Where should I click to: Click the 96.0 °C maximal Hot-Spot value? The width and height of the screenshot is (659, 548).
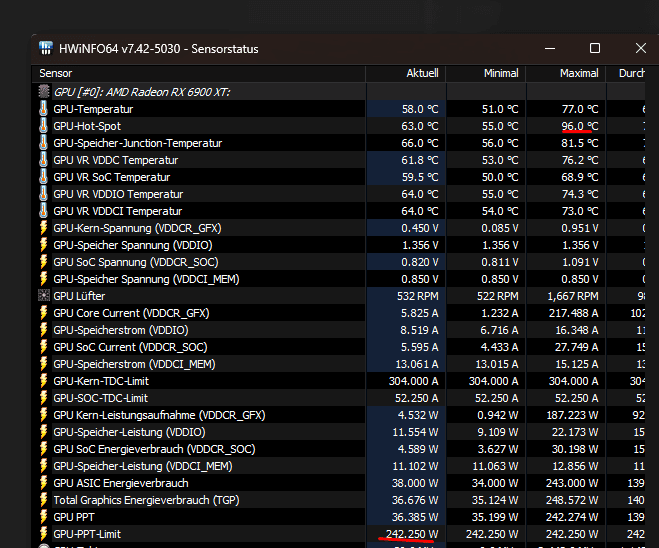click(580, 126)
